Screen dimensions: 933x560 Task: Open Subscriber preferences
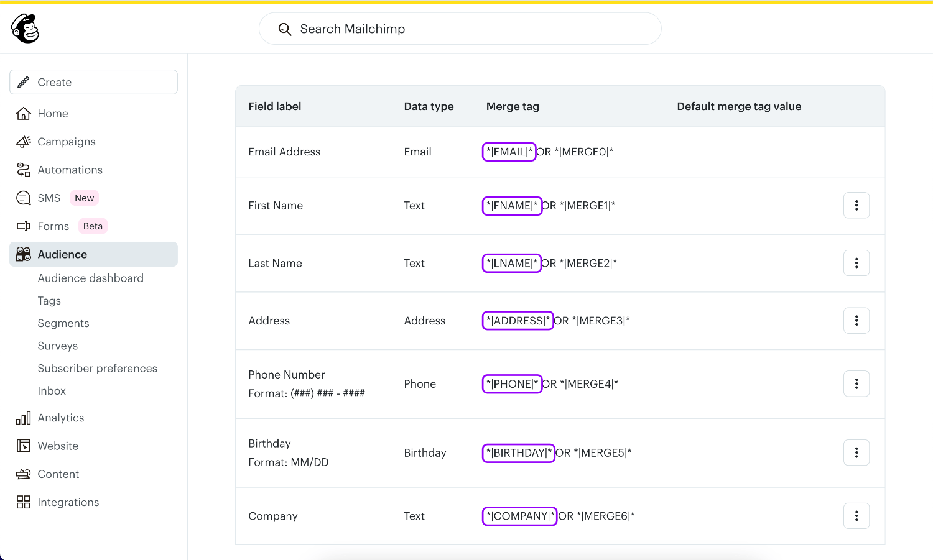pos(98,369)
